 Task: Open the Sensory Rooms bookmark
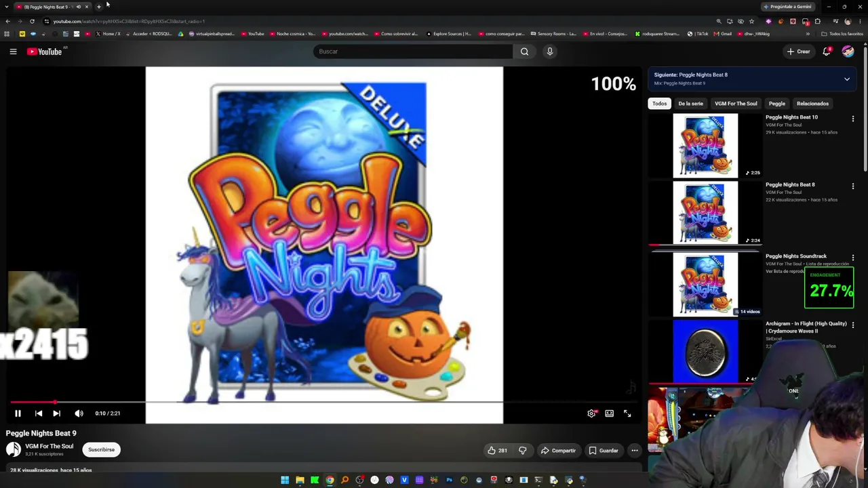point(553,34)
